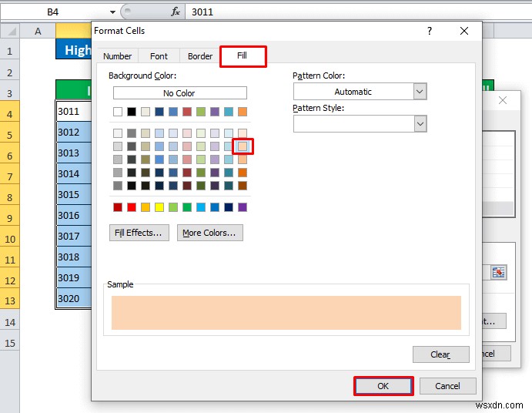Select the Fill tab
The width and height of the screenshot is (532, 413).
click(x=243, y=55)
